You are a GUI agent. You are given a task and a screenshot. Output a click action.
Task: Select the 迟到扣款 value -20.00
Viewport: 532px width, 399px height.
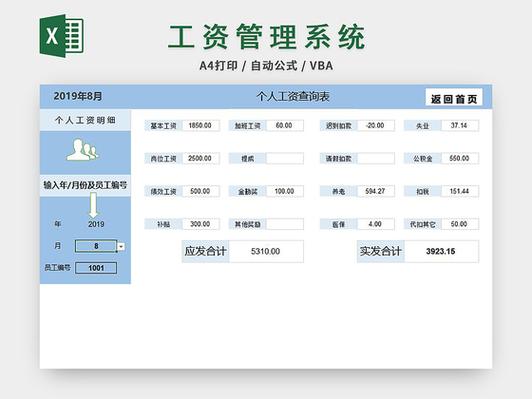tap(376, 126)
